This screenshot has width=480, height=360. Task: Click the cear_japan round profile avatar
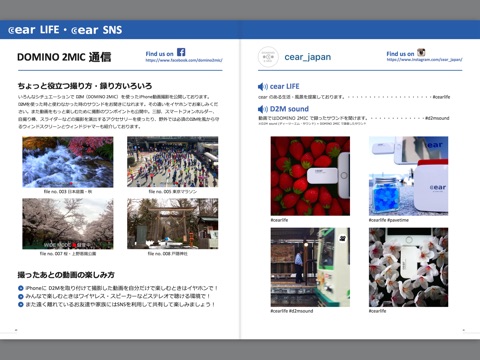click(268, 57)
